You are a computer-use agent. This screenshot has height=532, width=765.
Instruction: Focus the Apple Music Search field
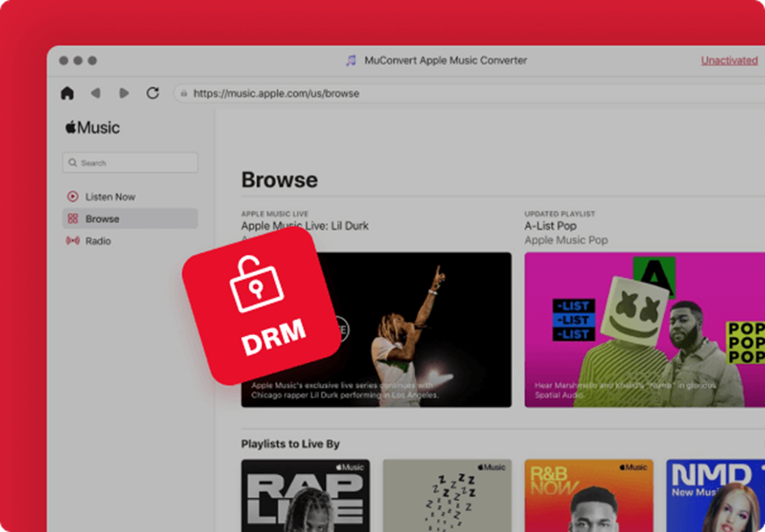130,162
